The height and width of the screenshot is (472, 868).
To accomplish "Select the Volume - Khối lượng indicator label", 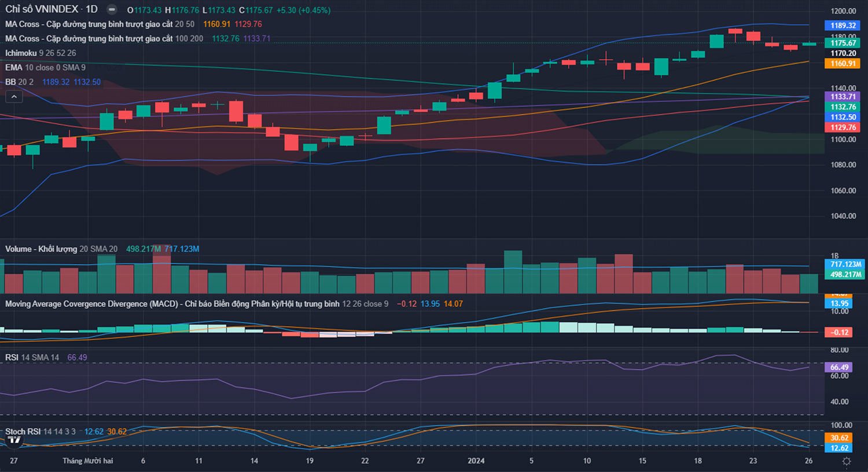I will click(x=41, y=249).
